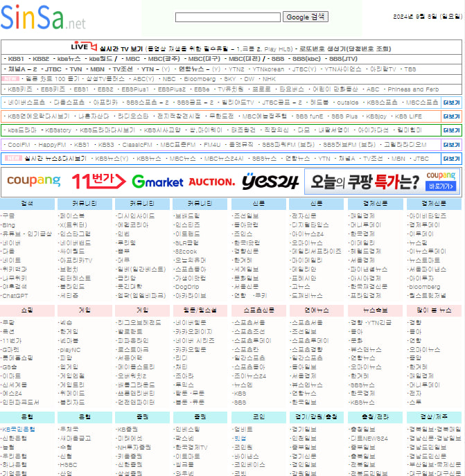Open the Phineas and Ferb link
The width and height of the screenshot is (465, 476).
click(x=413, y=89)
